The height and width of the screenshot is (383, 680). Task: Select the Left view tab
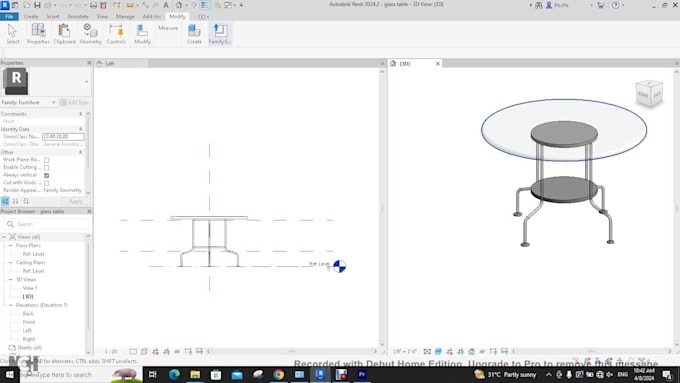121,63
